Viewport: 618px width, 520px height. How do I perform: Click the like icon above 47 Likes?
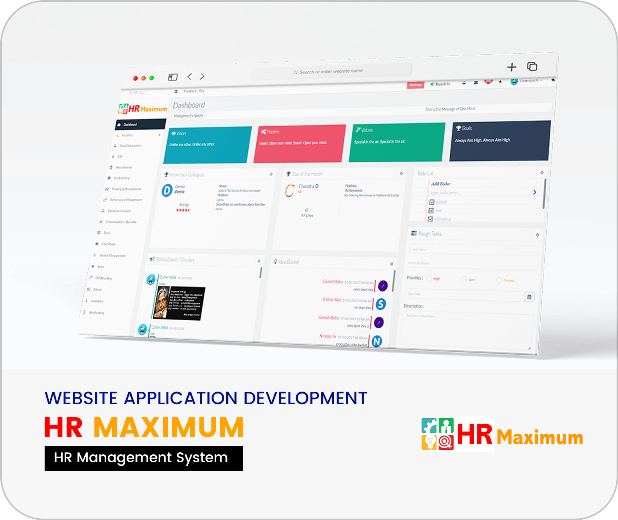click(306, 210)
